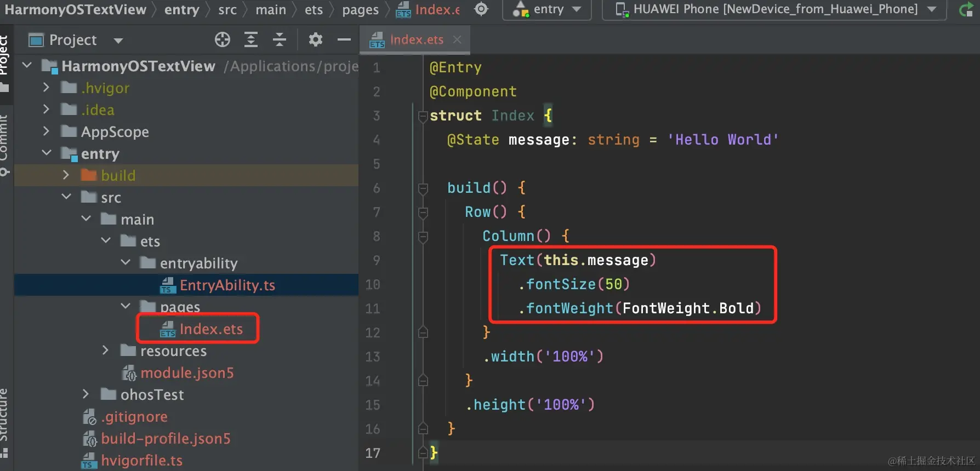Click main breadcrumb in navigation bar
The width and height of the screenshot is (980, 471).
(271, 10)
